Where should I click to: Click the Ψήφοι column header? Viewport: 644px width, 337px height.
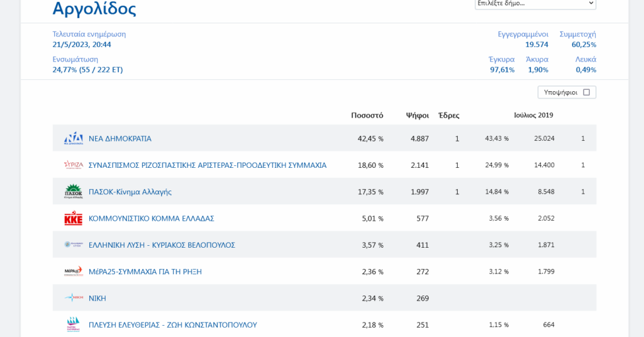pos(417,116)
